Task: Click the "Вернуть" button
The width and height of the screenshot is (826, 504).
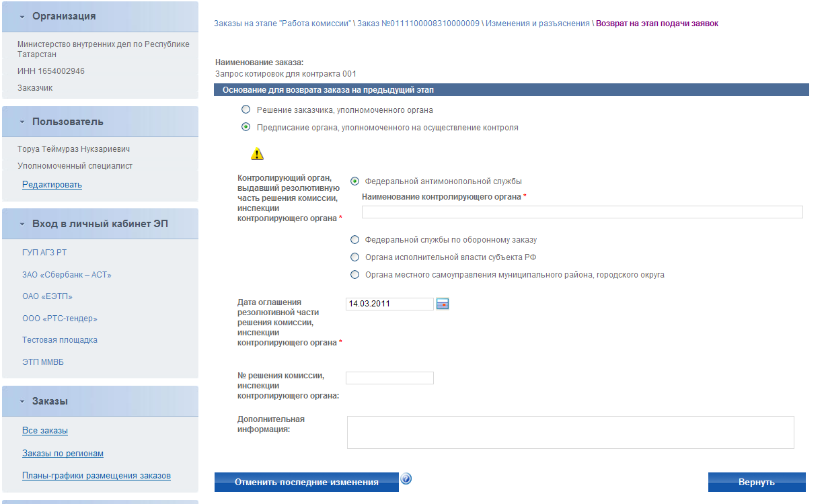Action: [x=757, y=482]
